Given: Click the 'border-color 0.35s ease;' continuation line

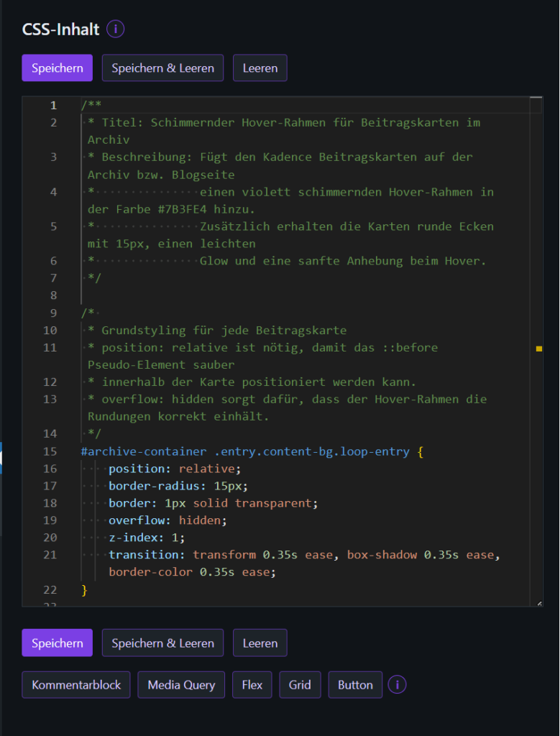Looking at the screenshot, I should coord(193,572).
